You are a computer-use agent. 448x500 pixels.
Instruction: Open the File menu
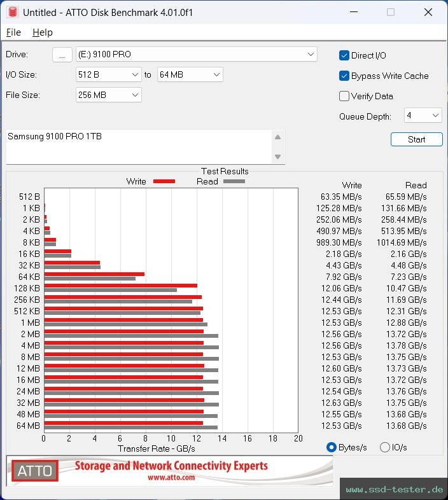click(x=13, y=32)
